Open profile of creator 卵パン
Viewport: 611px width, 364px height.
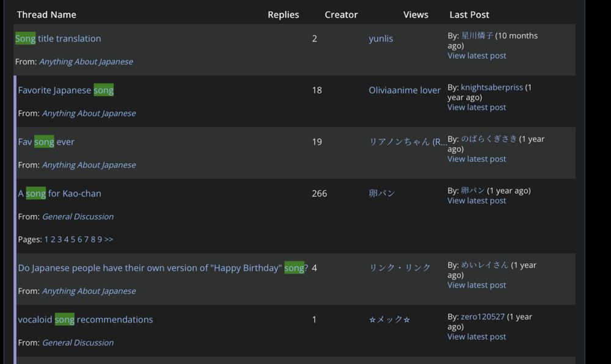click(382, 194)
